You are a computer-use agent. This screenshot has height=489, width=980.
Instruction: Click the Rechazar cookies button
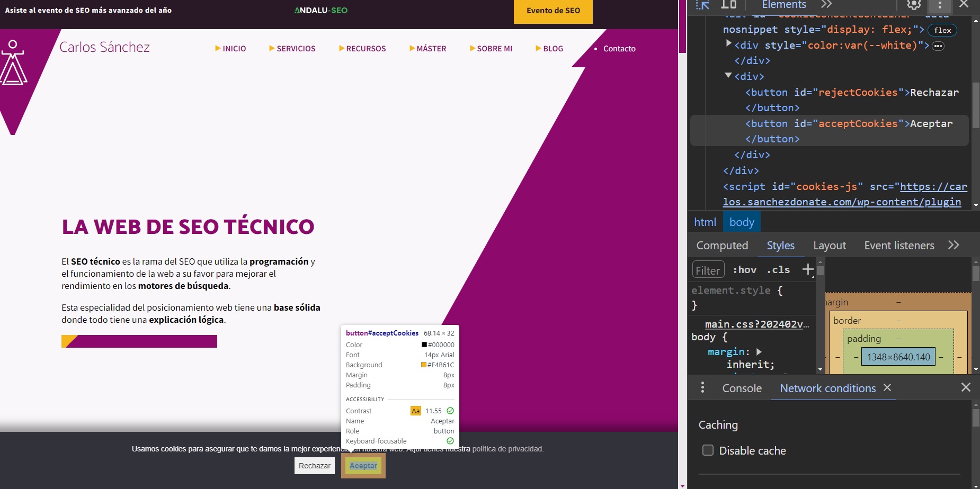[x=315, y=466]
